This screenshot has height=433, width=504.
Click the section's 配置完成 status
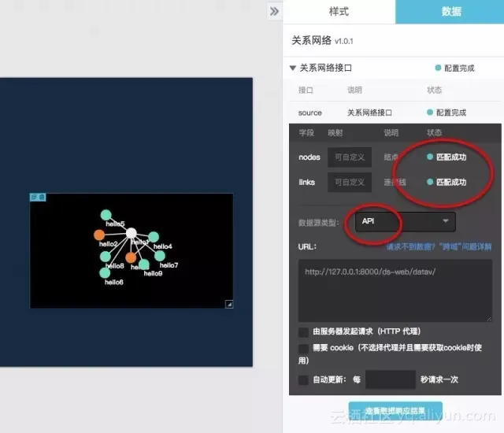point(454,68)
